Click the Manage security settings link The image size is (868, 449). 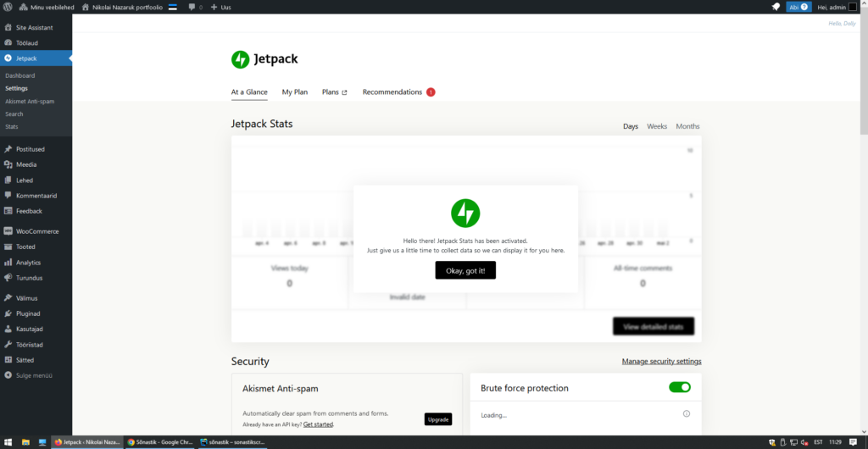[661, 361]
